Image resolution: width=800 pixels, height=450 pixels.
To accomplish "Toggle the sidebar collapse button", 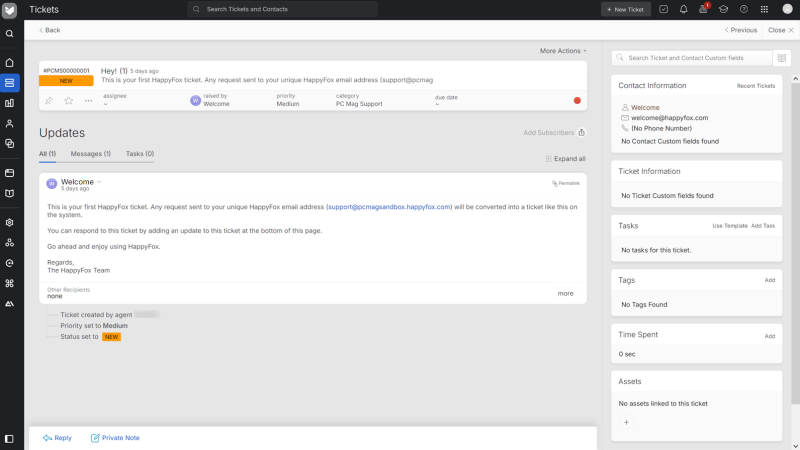I will pos(10,438).
